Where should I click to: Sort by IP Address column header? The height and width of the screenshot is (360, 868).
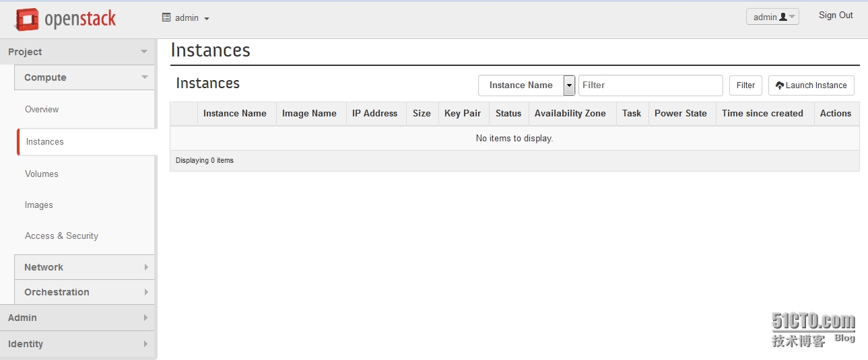pos(374,113)
